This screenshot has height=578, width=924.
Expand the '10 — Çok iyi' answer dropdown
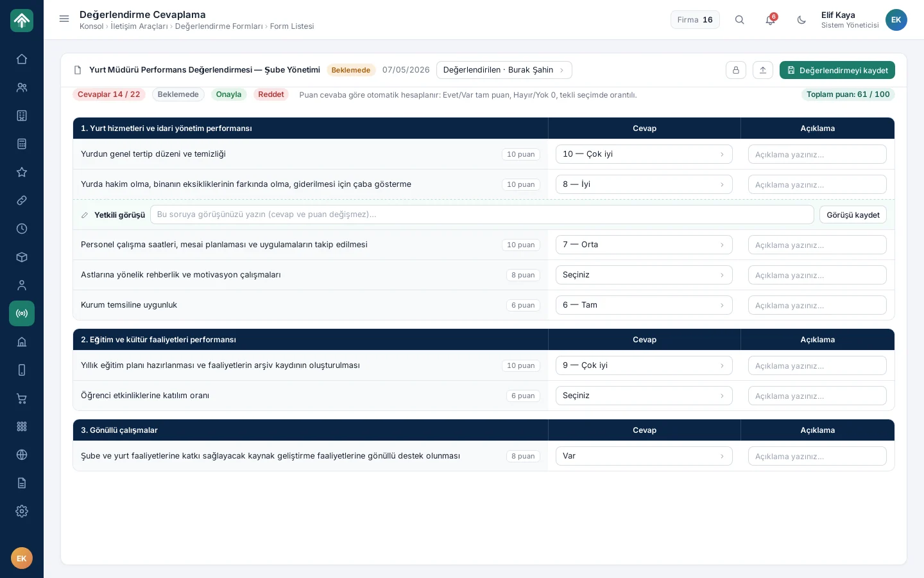(x=644, y=154)
